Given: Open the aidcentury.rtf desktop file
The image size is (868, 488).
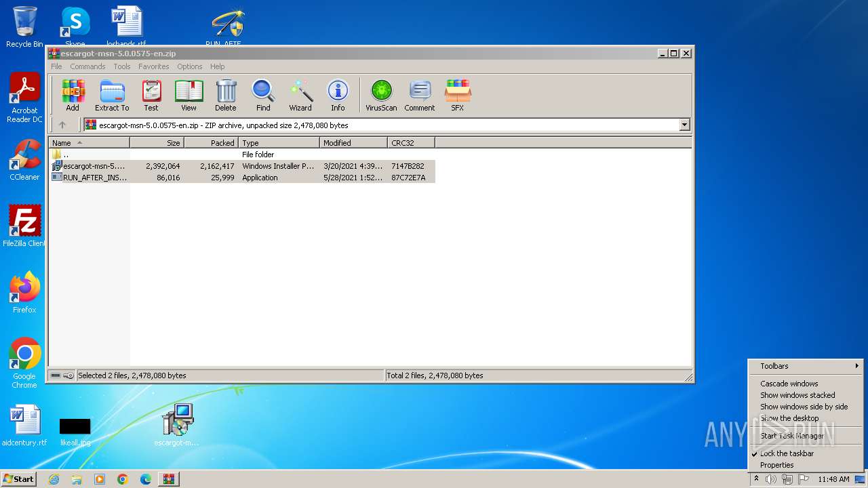Looking at the screenshot, I should (x=24, y=426).
